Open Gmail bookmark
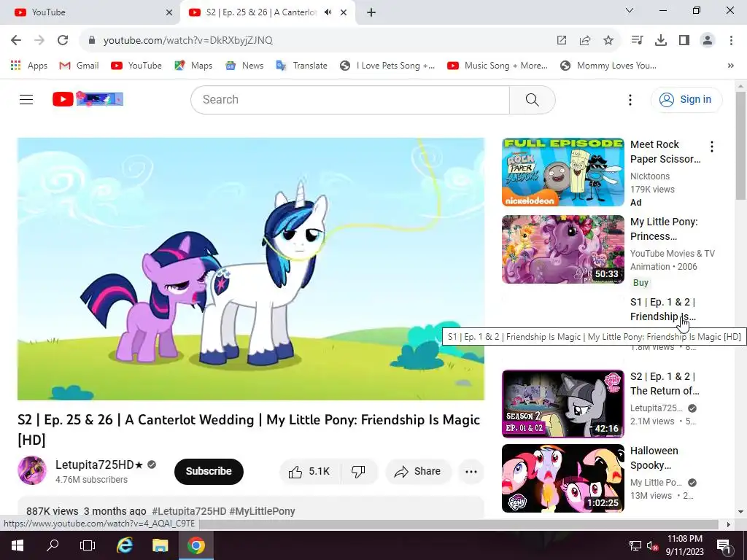 (x=79, y=66)
